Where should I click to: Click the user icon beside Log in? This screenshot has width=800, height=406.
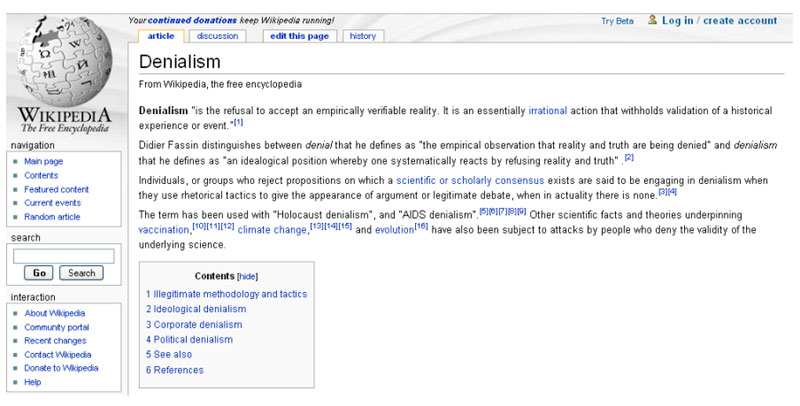[653, 20]
